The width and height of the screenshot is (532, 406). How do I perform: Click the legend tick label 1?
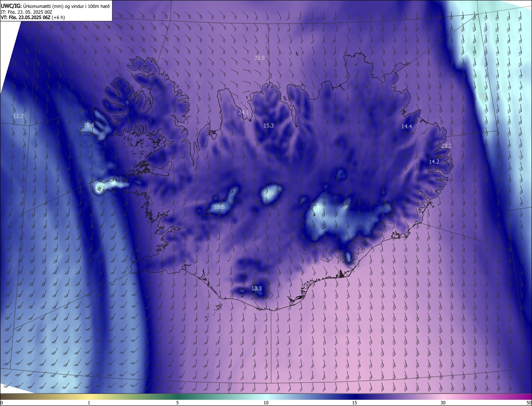click(x=89, y=403)
